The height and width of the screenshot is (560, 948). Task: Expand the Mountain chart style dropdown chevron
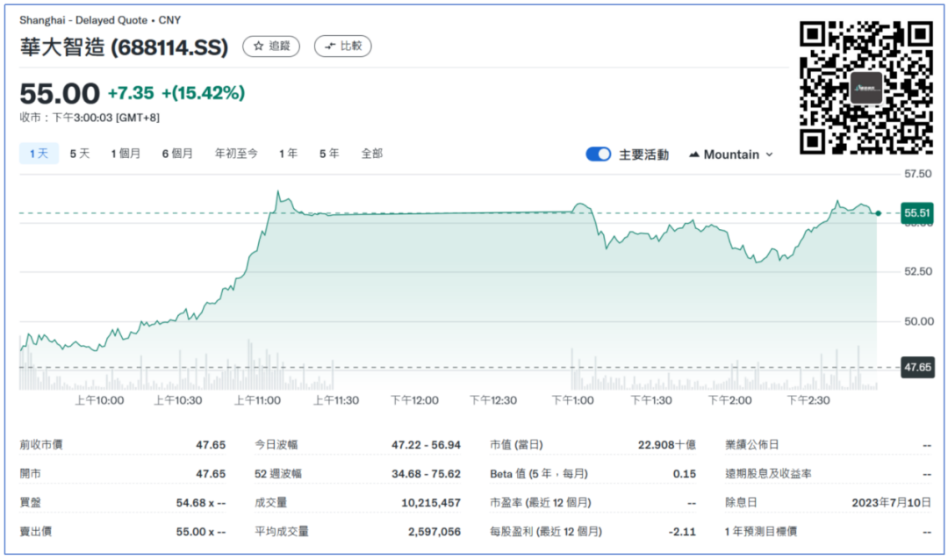point(770,154)
